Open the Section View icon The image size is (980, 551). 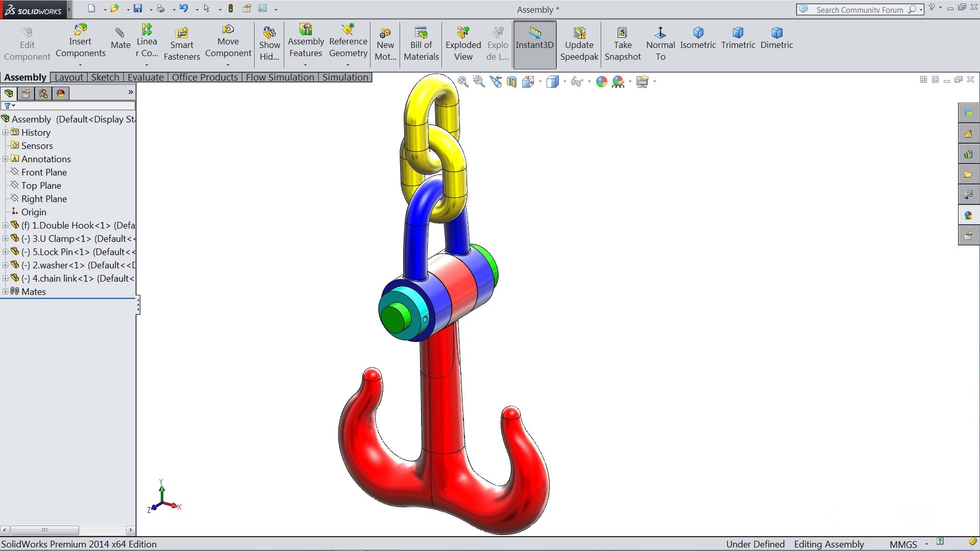pyautogui.click(x=512, y=82)
